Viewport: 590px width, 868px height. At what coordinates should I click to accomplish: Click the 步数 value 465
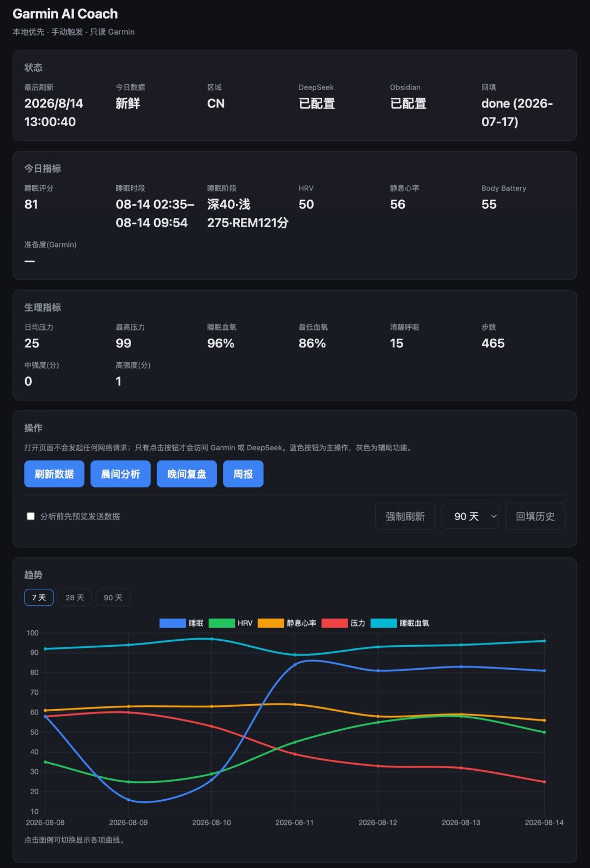click(x=493, y=343)
